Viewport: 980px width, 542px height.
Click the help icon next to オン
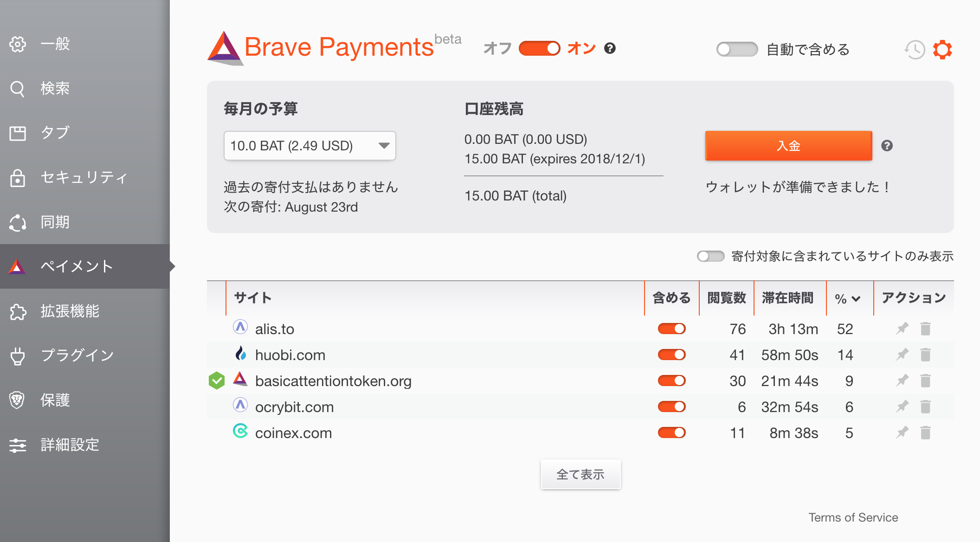[x=610, y=48]
